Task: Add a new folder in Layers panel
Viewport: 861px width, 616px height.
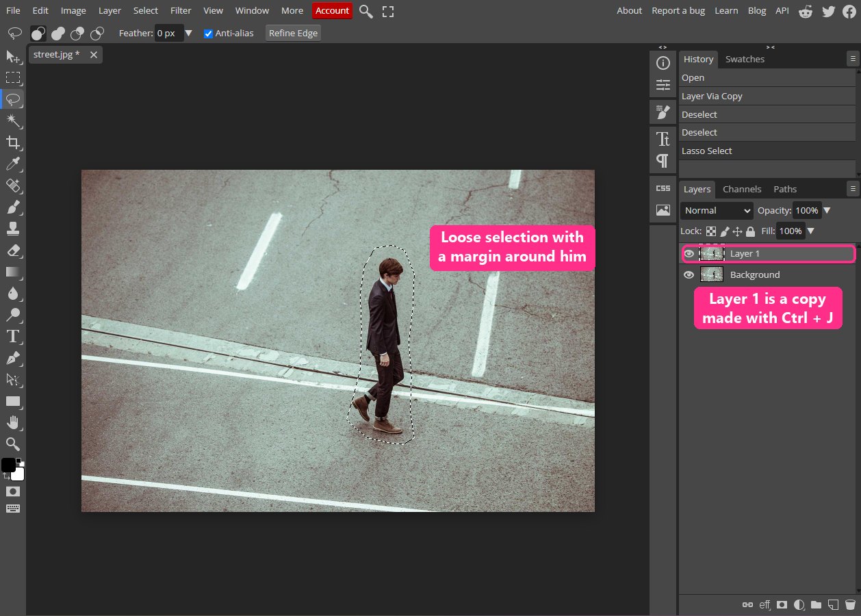Action: click(x=816, y=604)
